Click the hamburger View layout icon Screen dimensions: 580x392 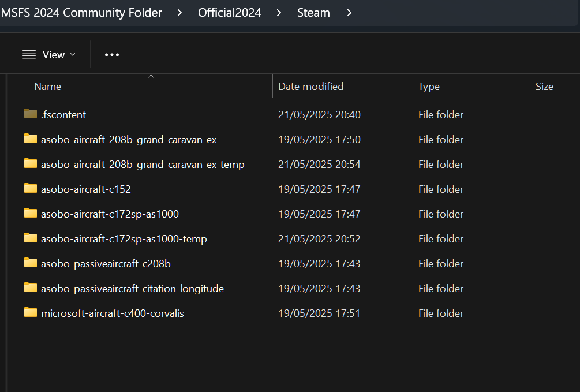click(x=28, y=54)
